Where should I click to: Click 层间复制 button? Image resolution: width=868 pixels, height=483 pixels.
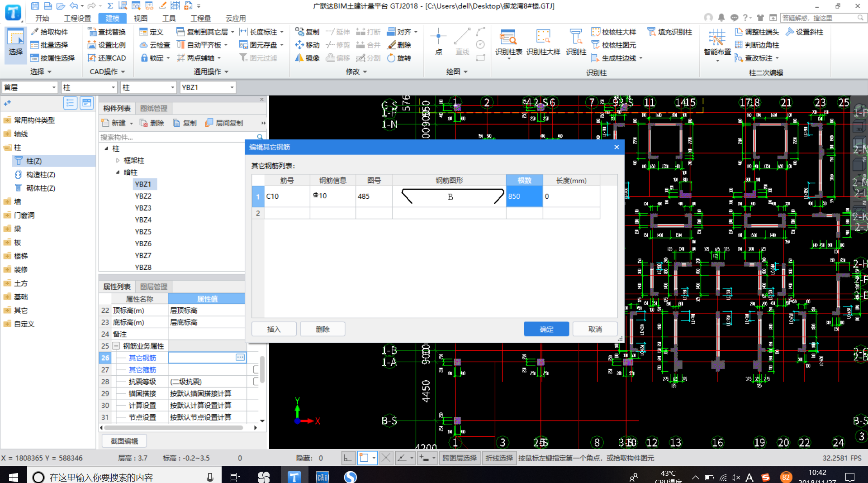click(224, 123)
